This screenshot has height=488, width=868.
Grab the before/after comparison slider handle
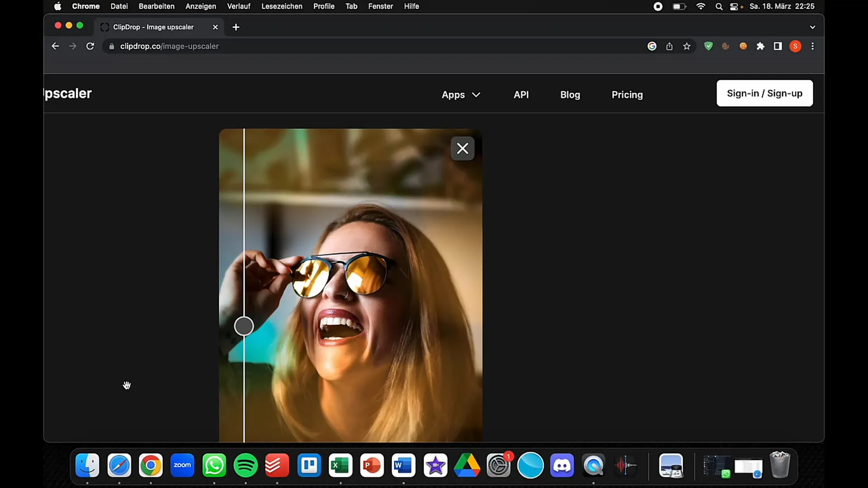tap(244, 326)
